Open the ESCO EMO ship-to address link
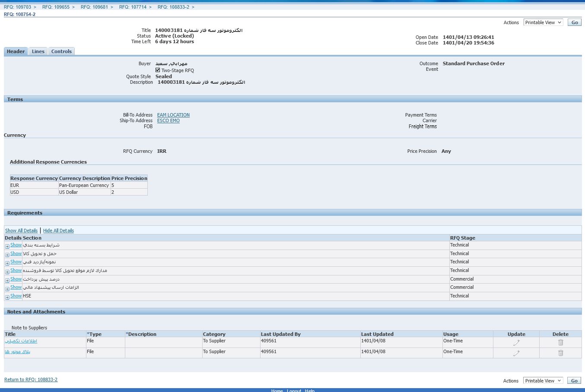The height and width of the screenshot is (392, 585). (x=168, y=120)
